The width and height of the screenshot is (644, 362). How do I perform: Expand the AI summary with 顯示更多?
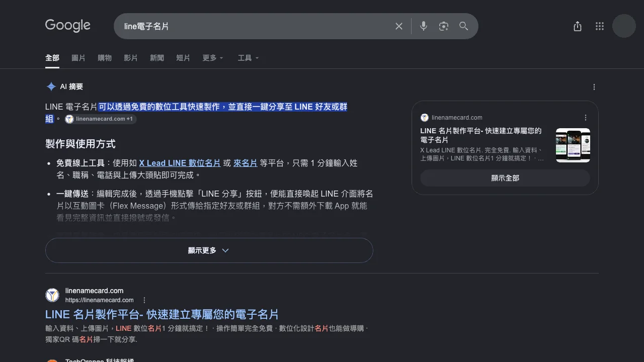(x=209, y=250)
